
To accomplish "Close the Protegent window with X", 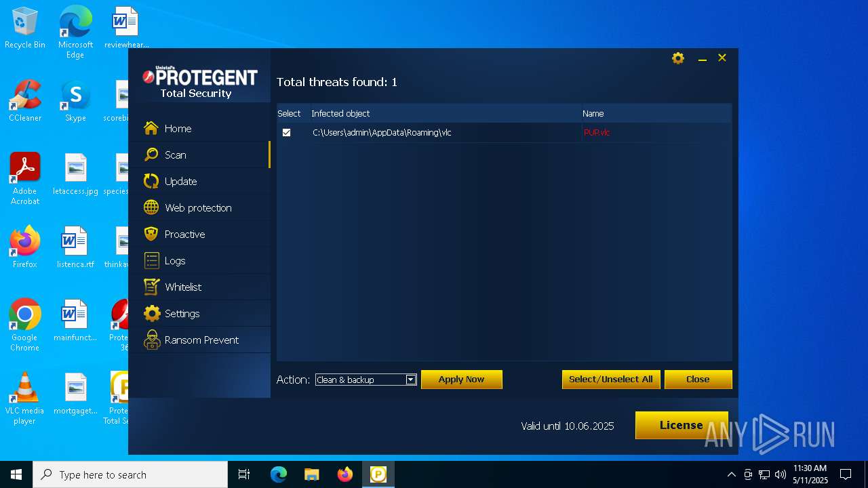I will coord(722,58).
